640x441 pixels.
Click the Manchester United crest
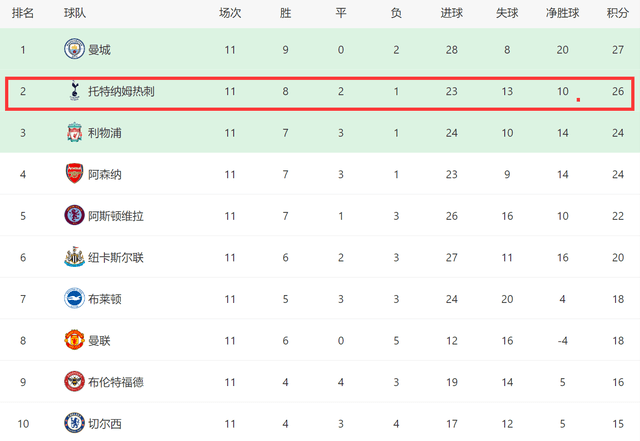pos(74,340)
